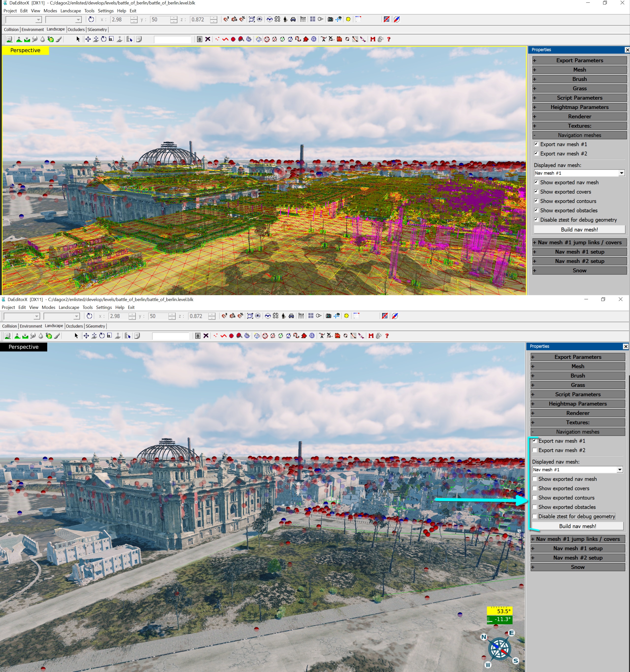Click the Rotate tool icon in the lower window toolbar
This screenshot has width=630, height=672.
coord(102,336)
